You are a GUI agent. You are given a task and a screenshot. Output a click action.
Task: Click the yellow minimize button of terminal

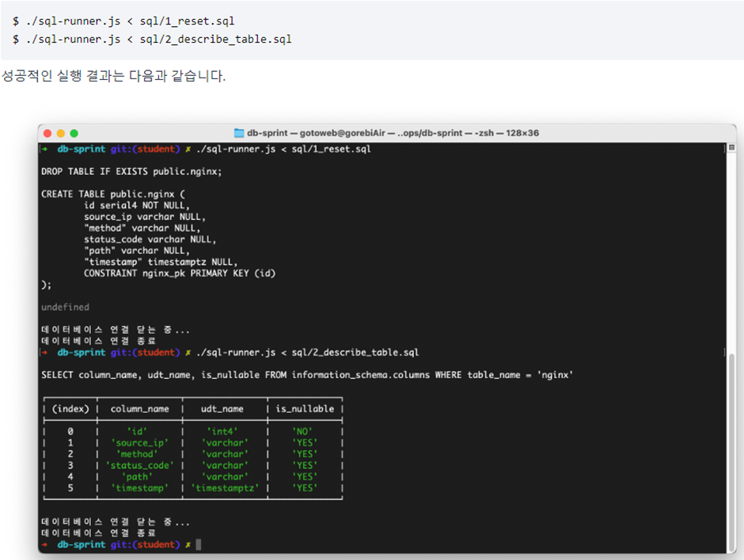(61, 133)
